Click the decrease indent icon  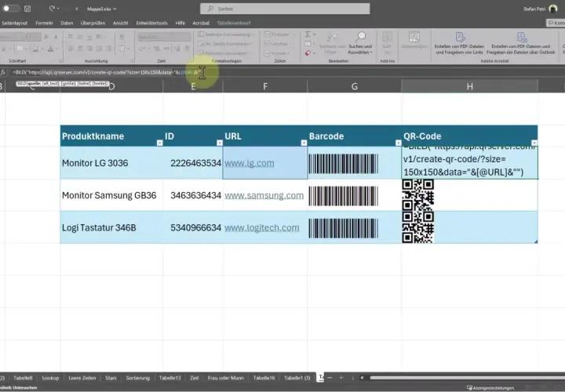pos(99,49)
